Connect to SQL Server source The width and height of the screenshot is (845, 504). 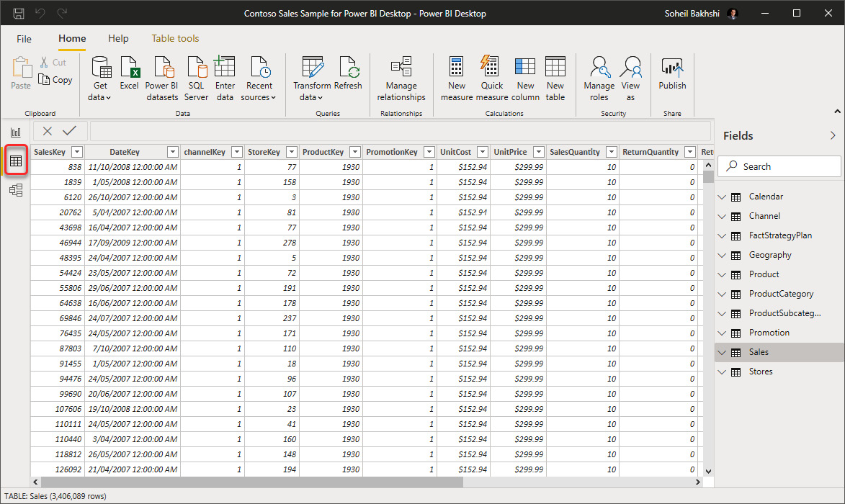tap(196, 78)
